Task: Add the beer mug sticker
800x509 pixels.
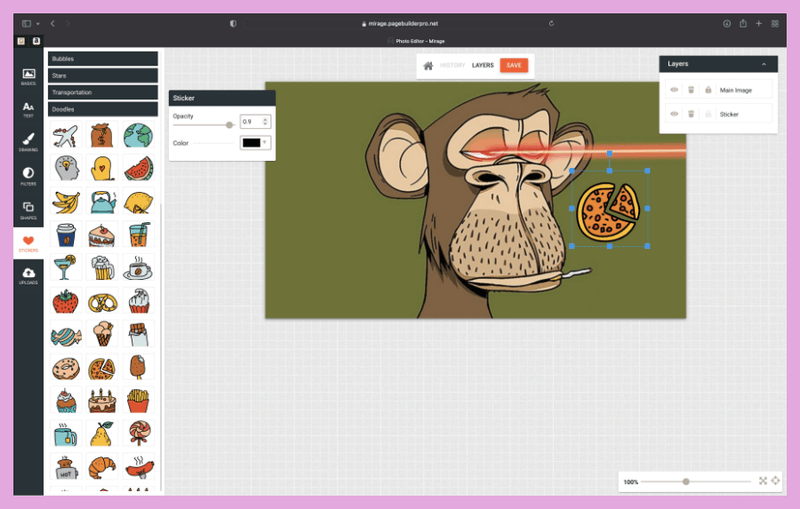Action: (103, 268)
